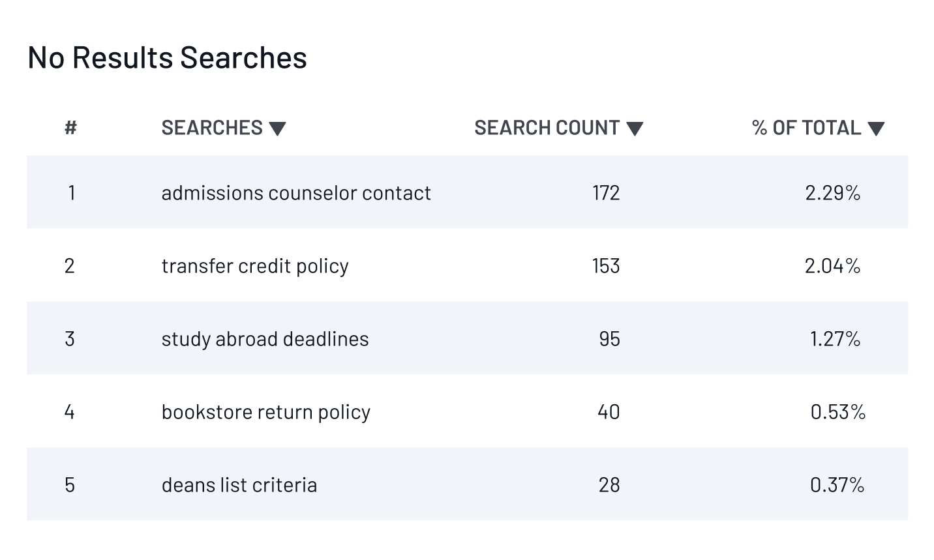Image resolution: width=934 pixels, height=560 pixels.
Task: Select the bookstore return policy row
Action: [x=265, y=411]
